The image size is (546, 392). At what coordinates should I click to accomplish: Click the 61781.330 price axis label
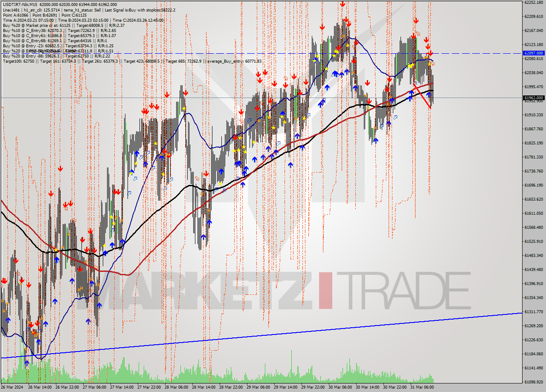click(534, 157)
